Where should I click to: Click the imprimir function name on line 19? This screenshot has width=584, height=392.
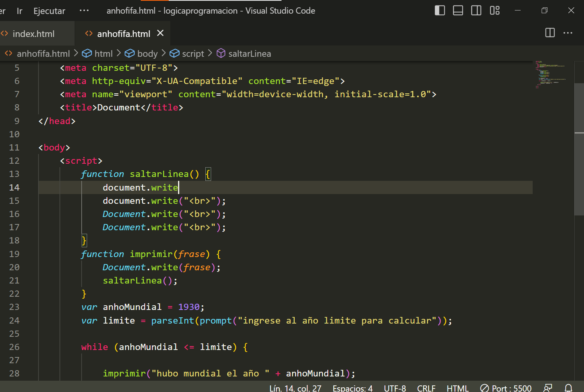151,254
